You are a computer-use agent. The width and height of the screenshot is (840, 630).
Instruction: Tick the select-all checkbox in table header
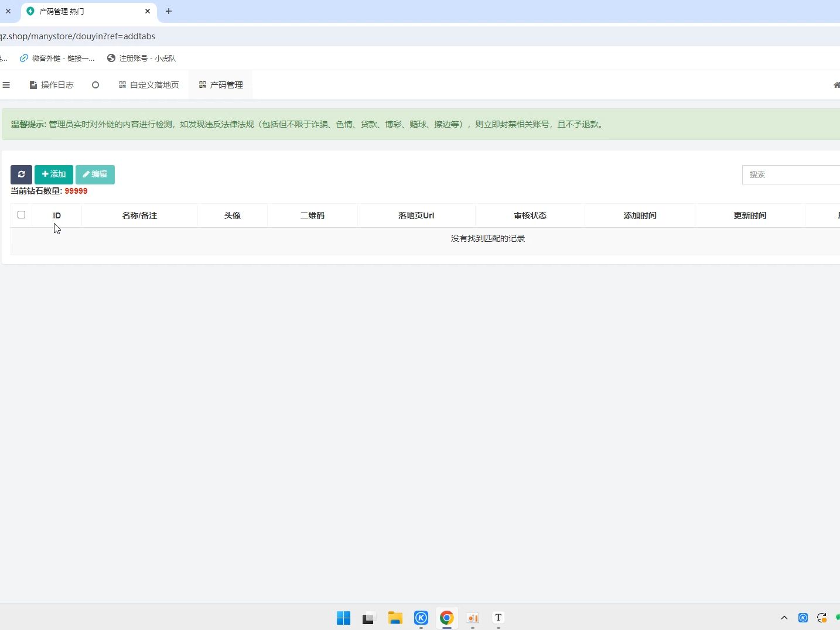pos(22,215)
